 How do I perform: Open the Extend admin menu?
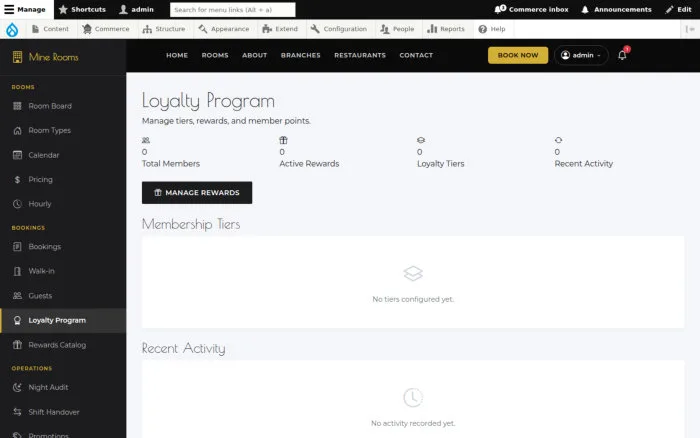(x=280, y=29)
